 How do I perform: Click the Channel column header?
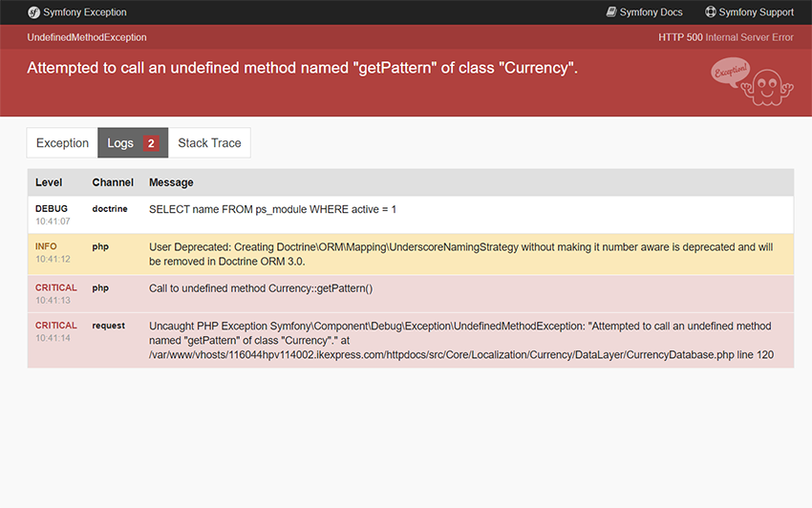pyautogui.click(x=113, y=182)
